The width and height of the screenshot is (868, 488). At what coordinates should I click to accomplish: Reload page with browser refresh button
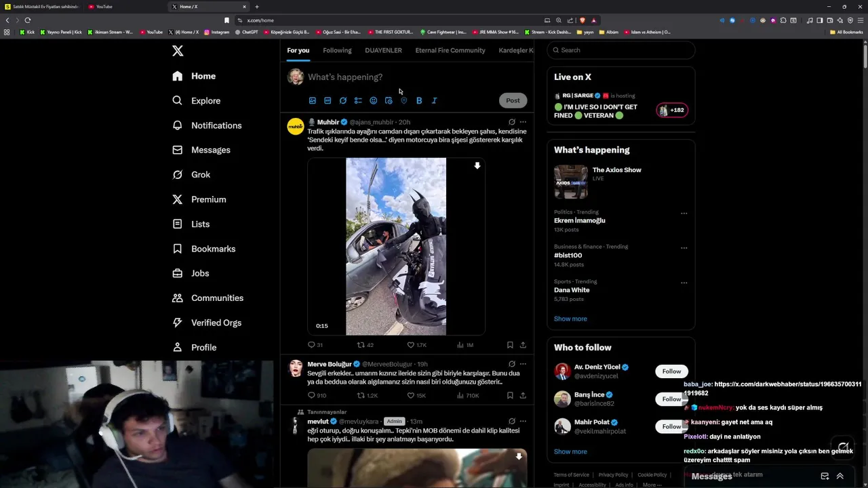click(28, 20)
